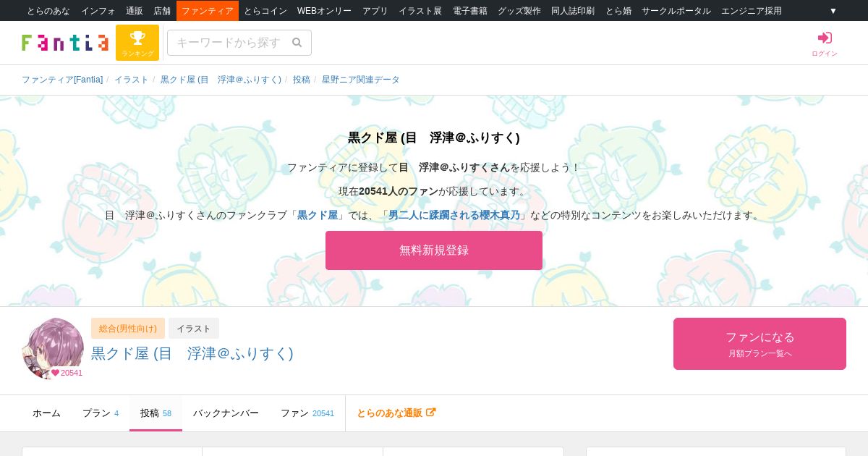Select ファンティア in top bar

tap(208, 11)
